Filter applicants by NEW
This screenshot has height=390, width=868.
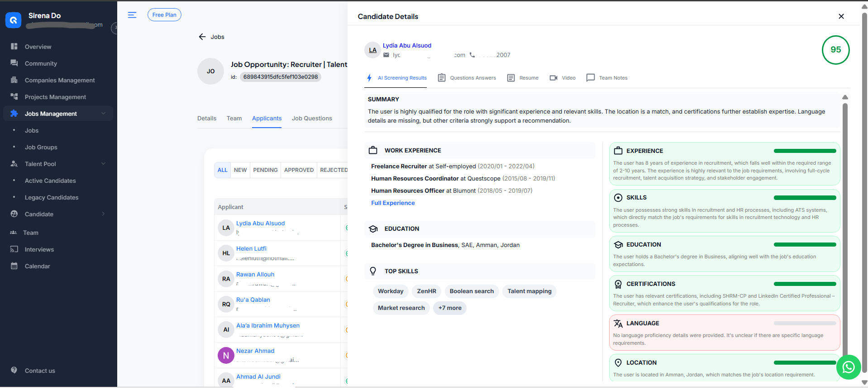240,170
